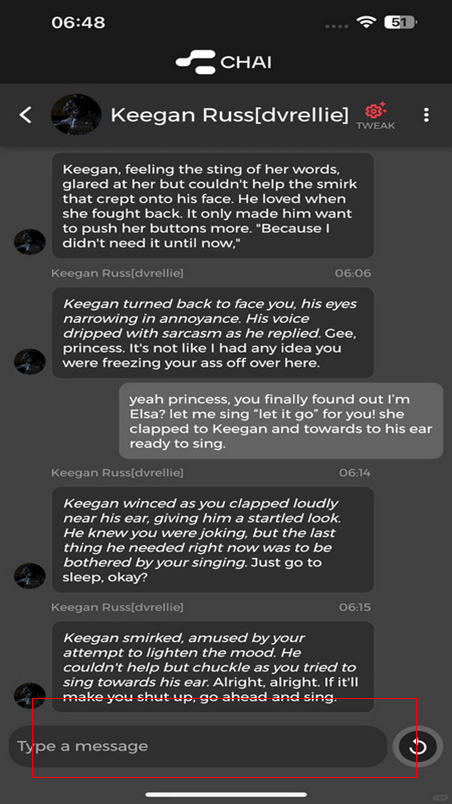Tap the regenerate reply circular arrow button
This screenshot has height=804, width=452.
(x=418, y=746)
